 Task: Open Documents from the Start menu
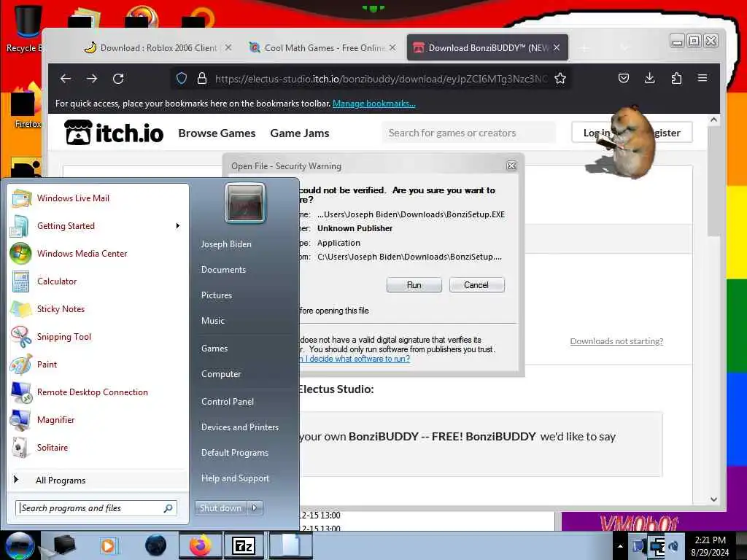[223, 270]
